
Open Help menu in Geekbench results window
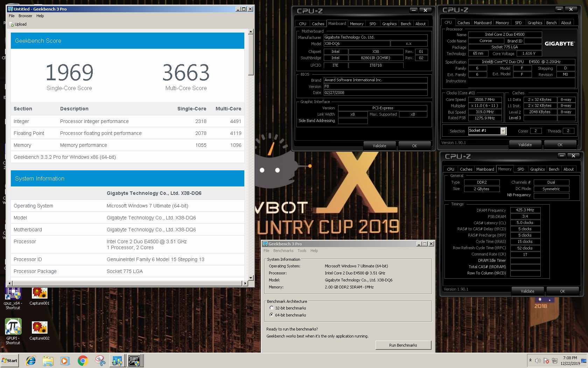click(40, 16)
